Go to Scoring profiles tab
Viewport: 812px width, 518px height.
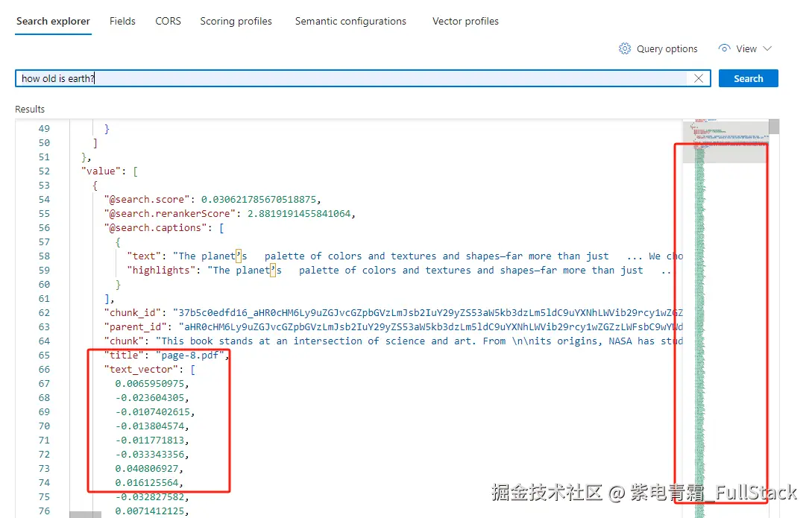tap(236, 21)
